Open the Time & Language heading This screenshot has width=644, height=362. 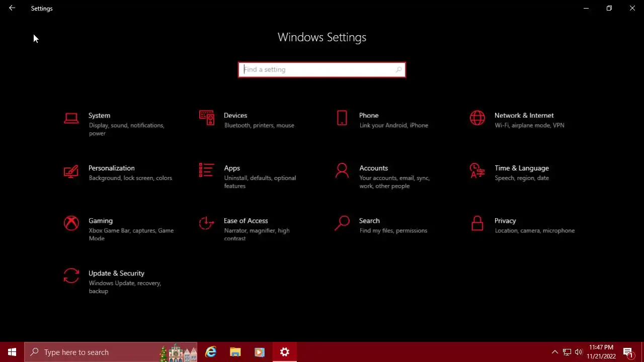click(x=522, y=168)
